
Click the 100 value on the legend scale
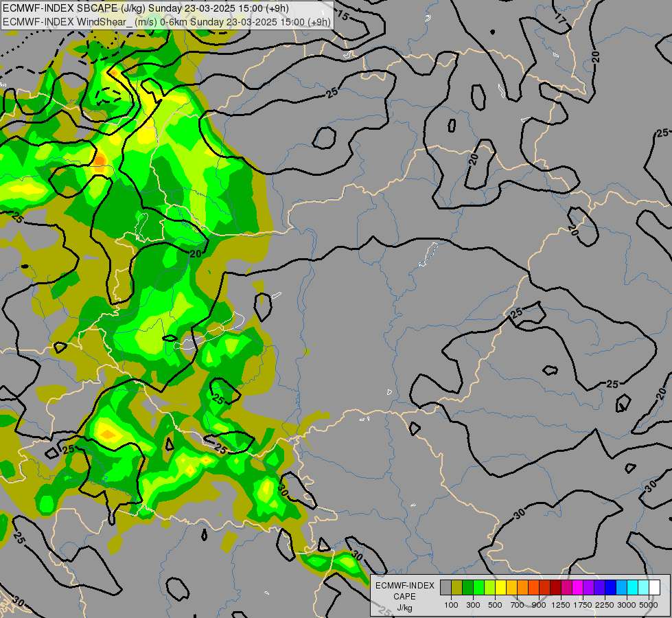tap(451, 605)
